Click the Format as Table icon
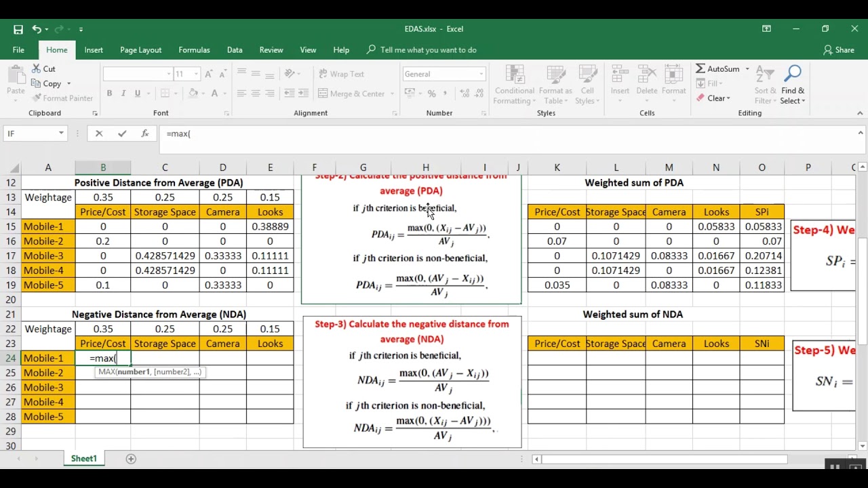Screen dimensions: 868x488 (556, 75)
